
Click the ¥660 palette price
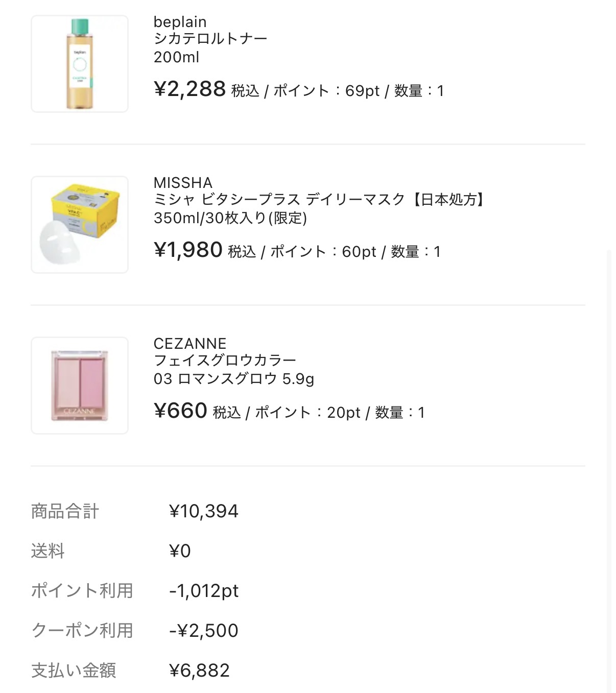point(180,411)
